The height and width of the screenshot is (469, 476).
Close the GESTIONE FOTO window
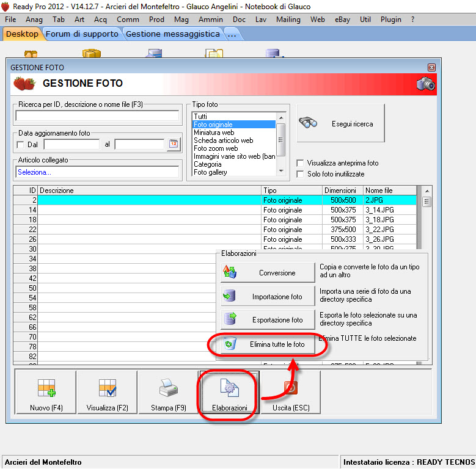click(431, 67)
